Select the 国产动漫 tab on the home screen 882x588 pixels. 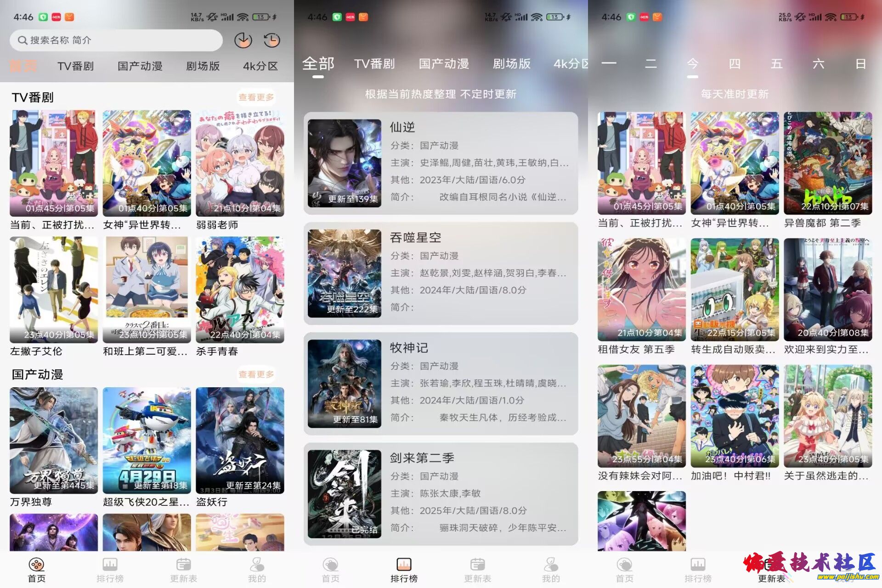point(140,66)
